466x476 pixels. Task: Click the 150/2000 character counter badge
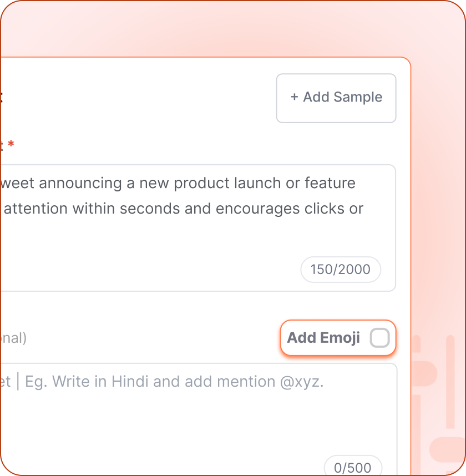340,270
